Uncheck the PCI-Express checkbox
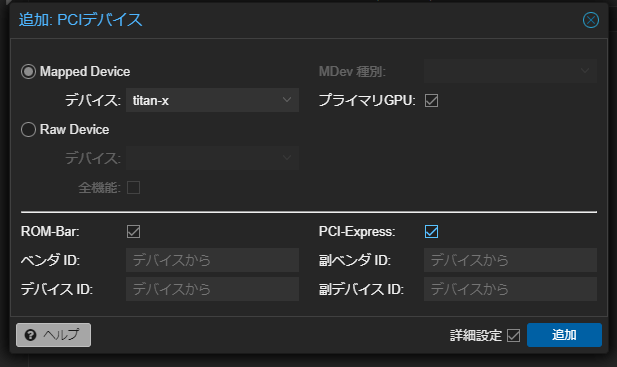Viewport: 617px width, 367px height. pyautogui.click(x=431, y=231)
